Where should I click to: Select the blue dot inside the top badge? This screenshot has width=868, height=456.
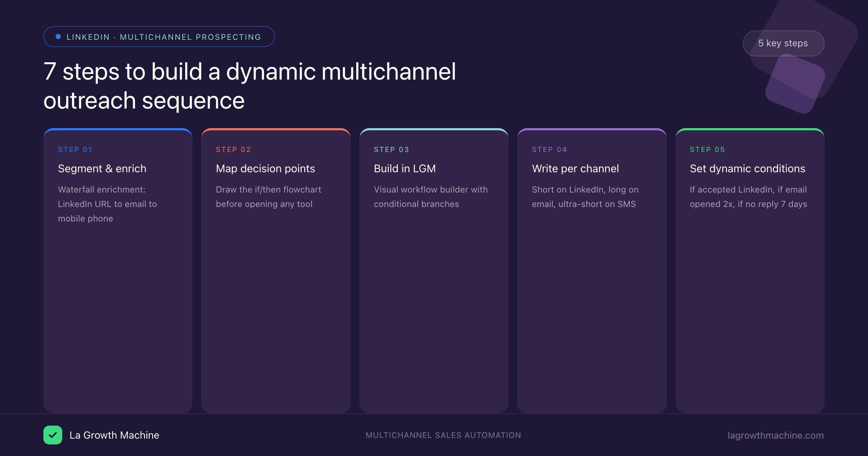click(x=58, y=36)
